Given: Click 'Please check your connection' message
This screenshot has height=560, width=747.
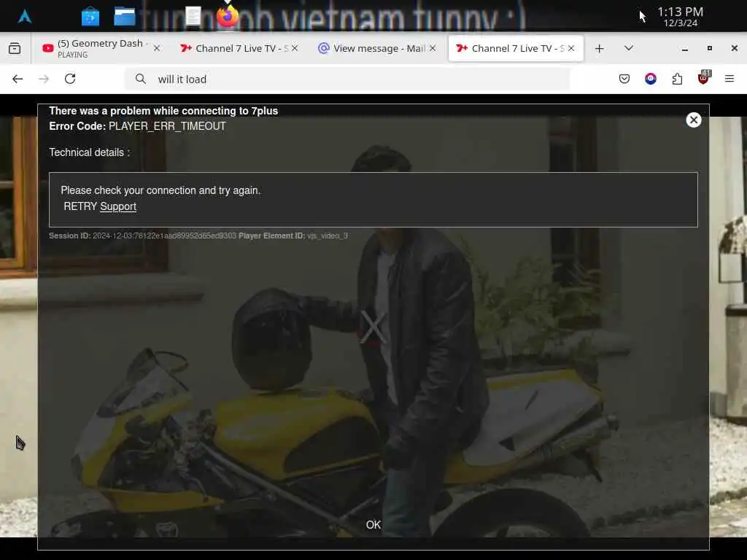Looking at the screenshot, I should pyautogui.click(x=160, y=190).
